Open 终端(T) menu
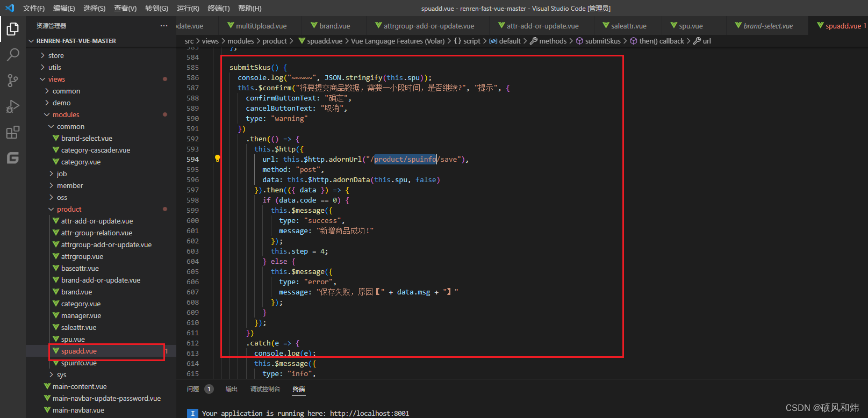Screen dimensions: 868x418 pyautogui.click(x=219, y=8)
